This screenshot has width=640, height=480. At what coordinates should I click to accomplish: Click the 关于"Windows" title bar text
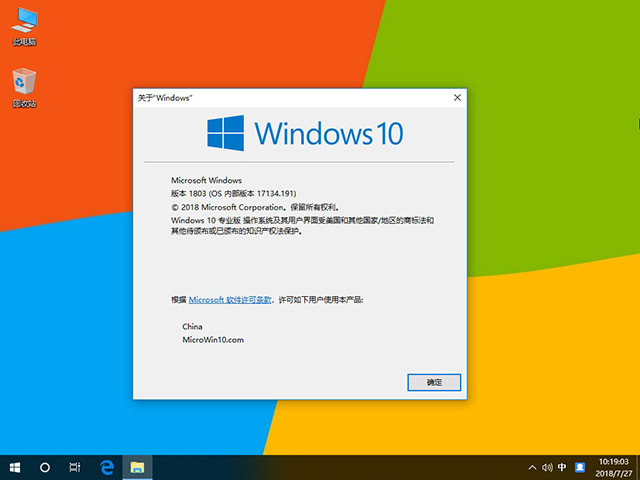pyautogui.click(x=165, y=98)
